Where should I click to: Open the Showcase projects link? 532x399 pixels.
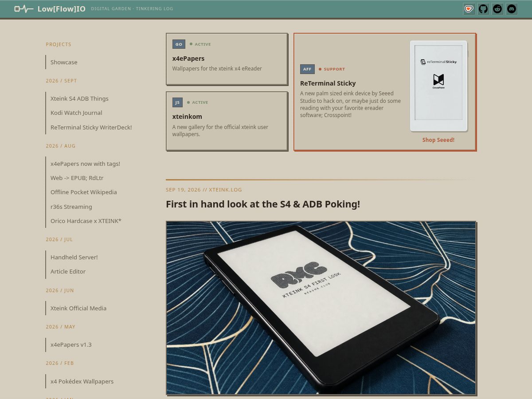pyautogui.click(x=64, y=62)
